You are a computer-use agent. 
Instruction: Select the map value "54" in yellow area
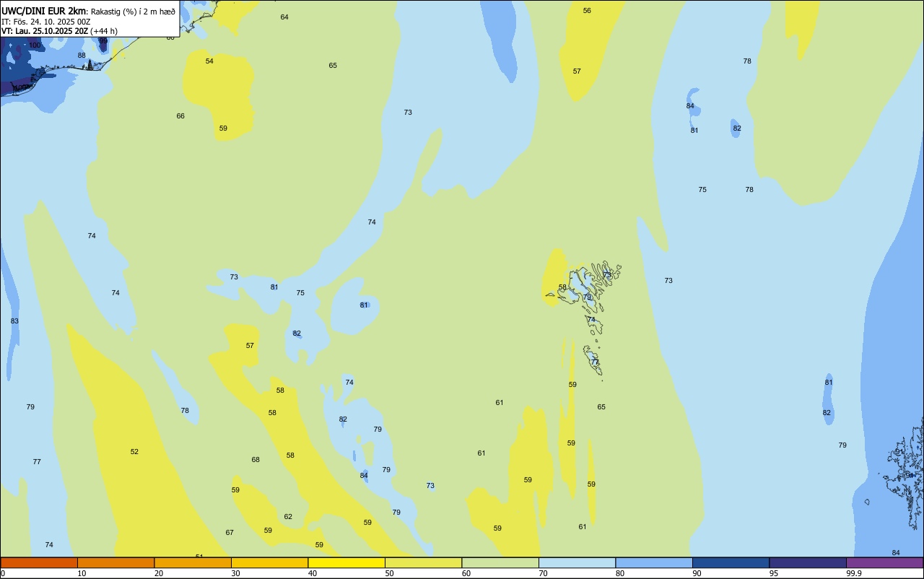(x=209, y=61)
